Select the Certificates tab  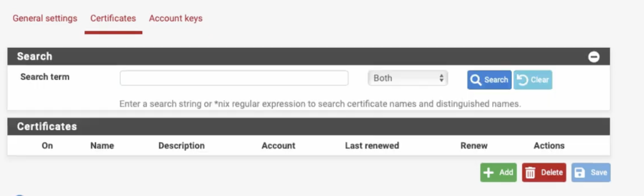113,19
